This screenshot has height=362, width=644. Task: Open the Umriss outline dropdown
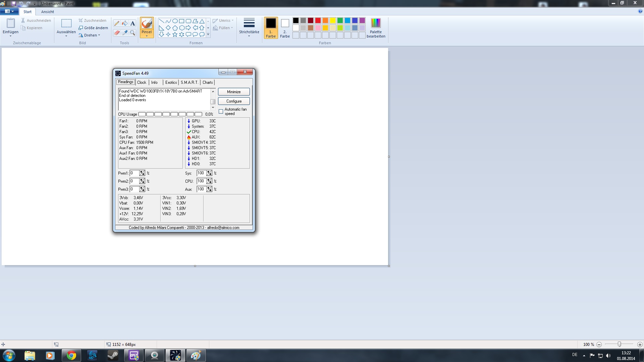tap(223, 20)
